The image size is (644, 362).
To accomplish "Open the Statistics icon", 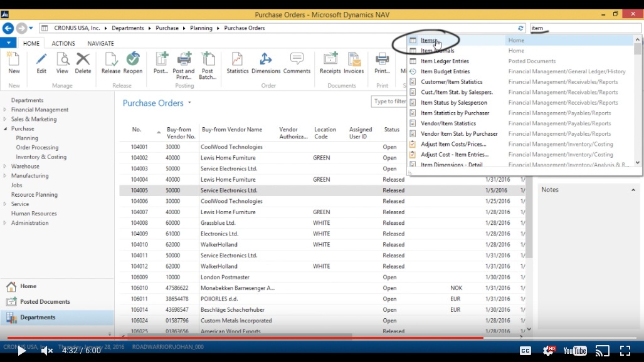I will (x=238, y=59).
